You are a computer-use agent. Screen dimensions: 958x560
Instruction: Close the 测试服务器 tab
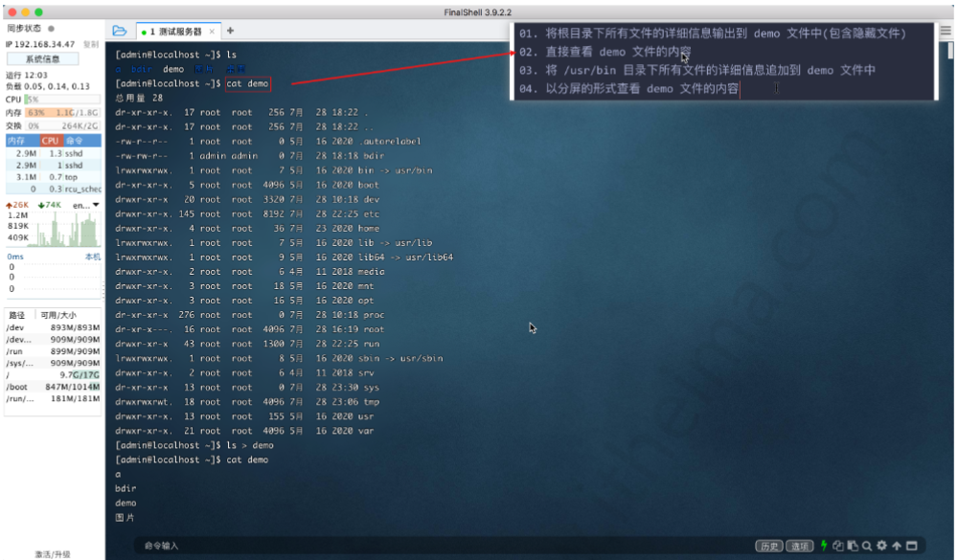pos(212,32)
